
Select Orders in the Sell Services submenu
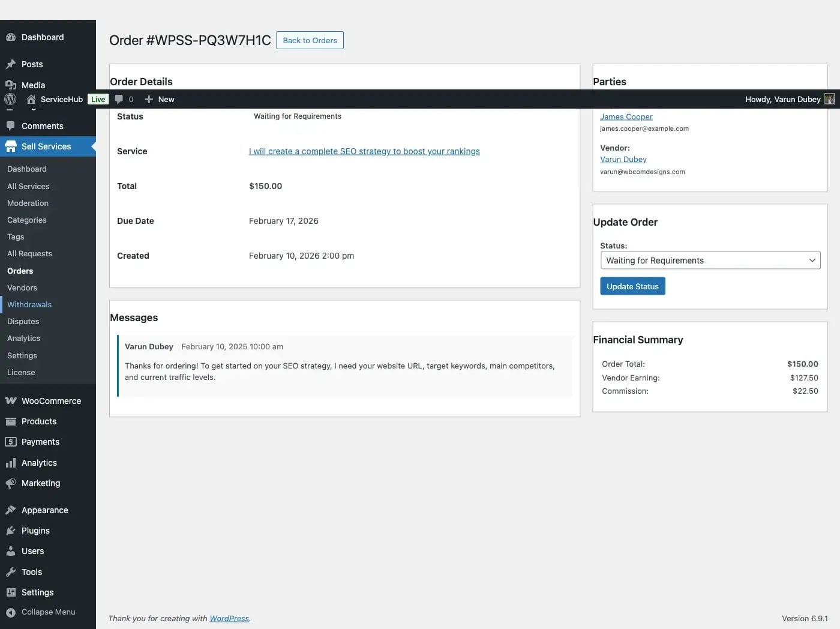tap(20, 271)
